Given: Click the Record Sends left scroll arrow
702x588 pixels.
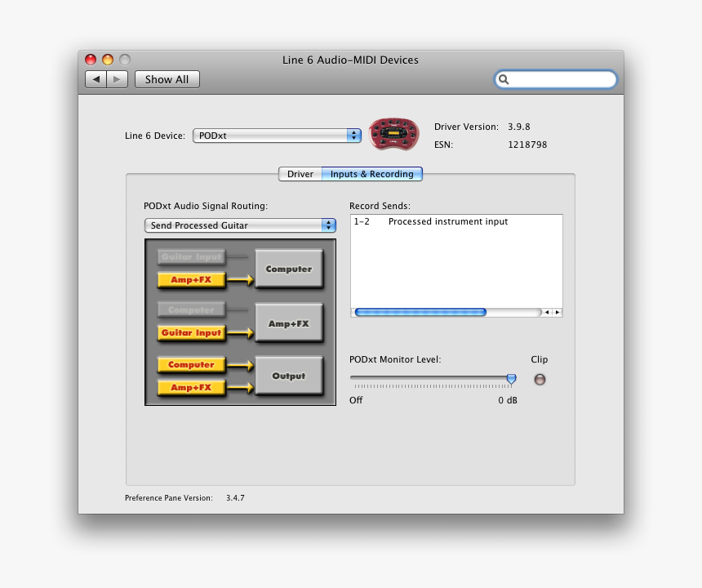Looking at the screenshot, I should pyautogui.click(x=547, y=312).
